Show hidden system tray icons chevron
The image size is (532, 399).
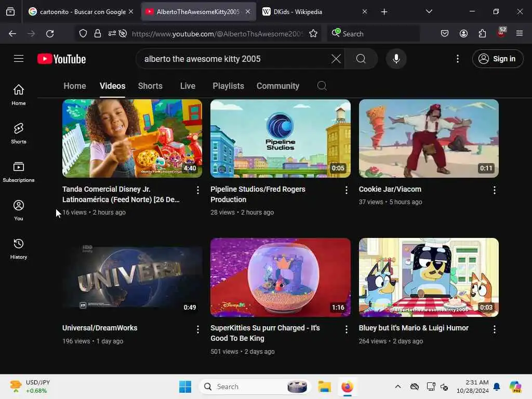pos(398,387)
